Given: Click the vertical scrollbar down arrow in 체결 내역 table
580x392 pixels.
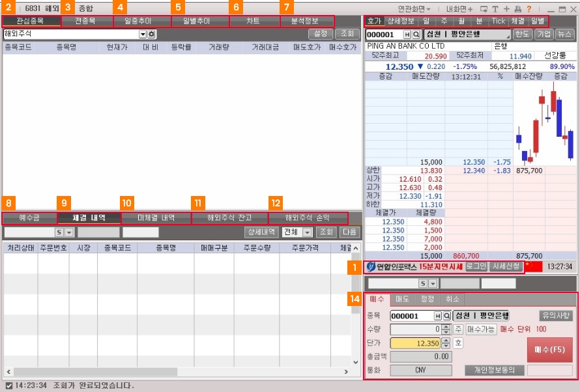Looking at the screenshot, I should click(355, 362).
